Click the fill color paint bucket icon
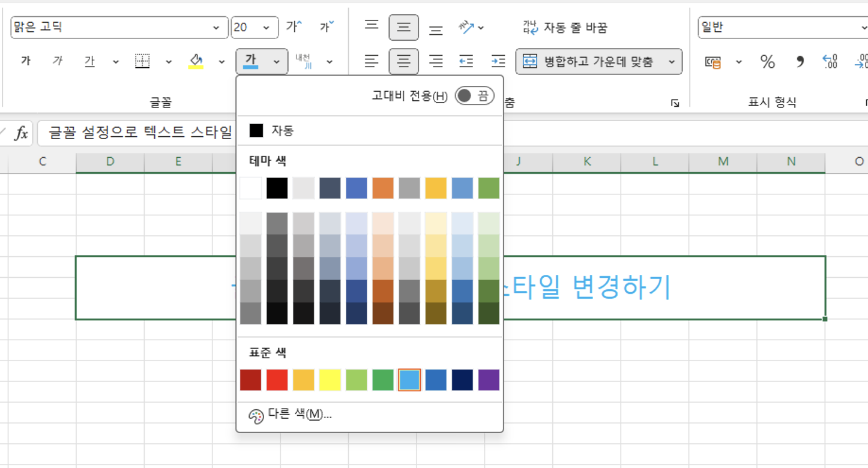Screen dimensions: 868x468 click(196, 61)
